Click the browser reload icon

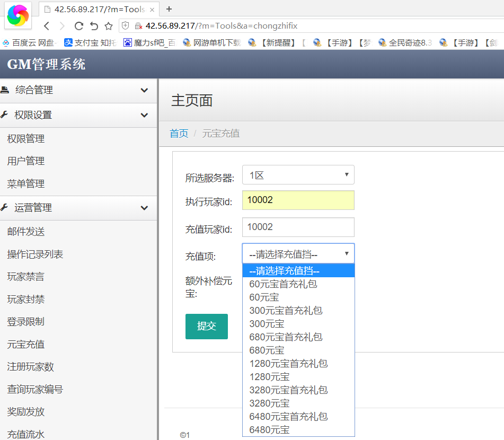(78, 26)
